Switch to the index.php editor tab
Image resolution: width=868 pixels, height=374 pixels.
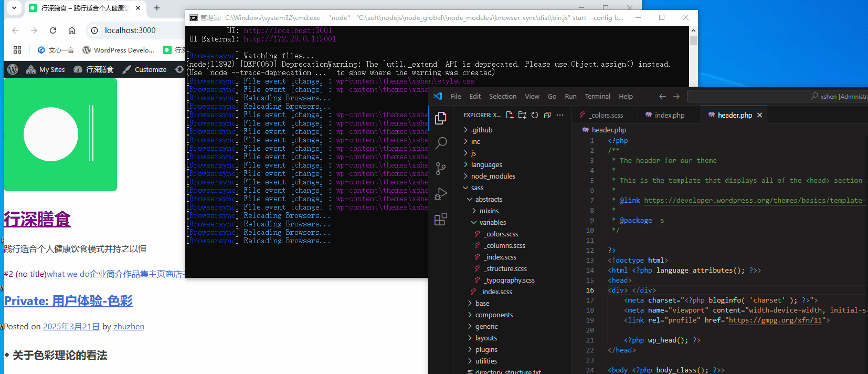669,115
